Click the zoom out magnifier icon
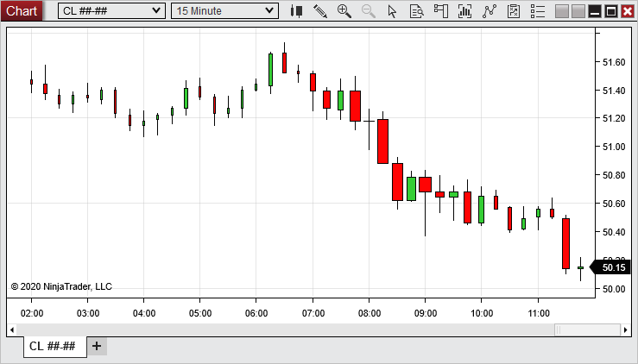 (369, 11)
